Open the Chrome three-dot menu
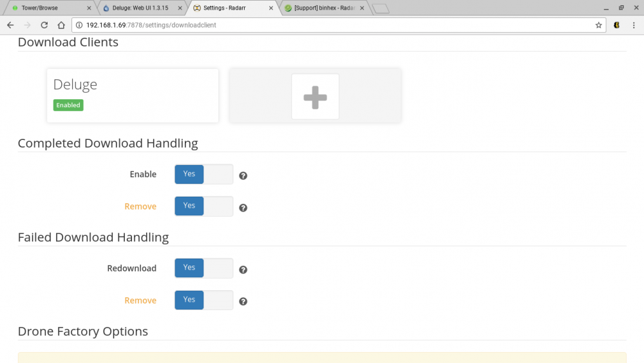644x363 pixels. pyautogui.click(x=634, y=25)
